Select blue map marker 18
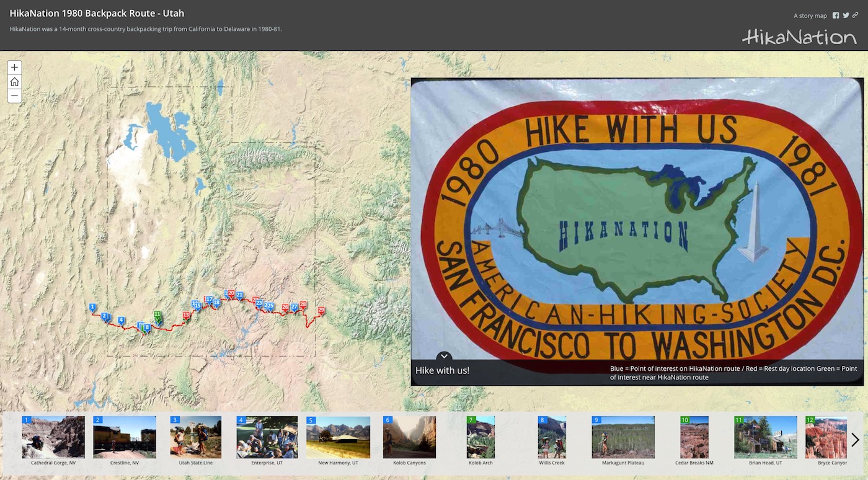The image size is (868, 480). (x=216, y=303)
